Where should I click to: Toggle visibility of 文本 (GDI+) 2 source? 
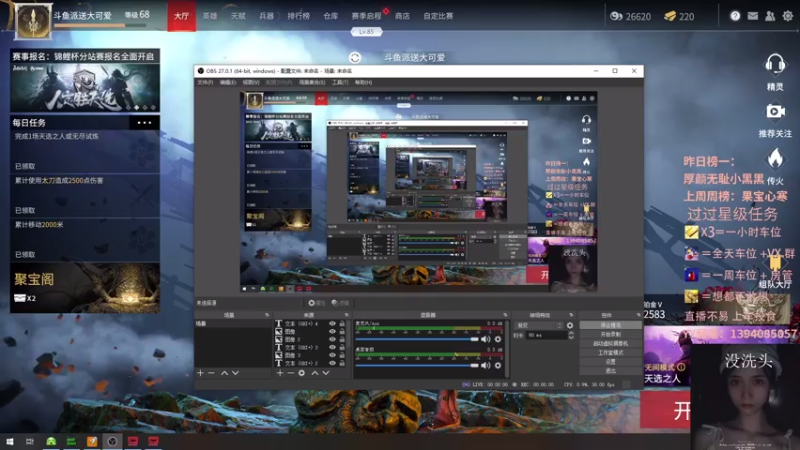tap(333, 363)
